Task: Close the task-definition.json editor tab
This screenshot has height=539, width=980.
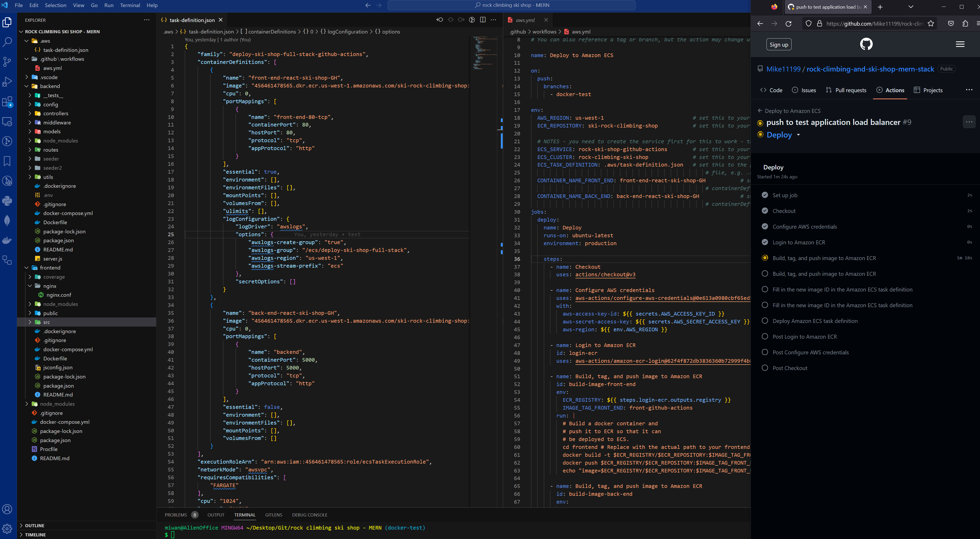Action: coord(221,20)
